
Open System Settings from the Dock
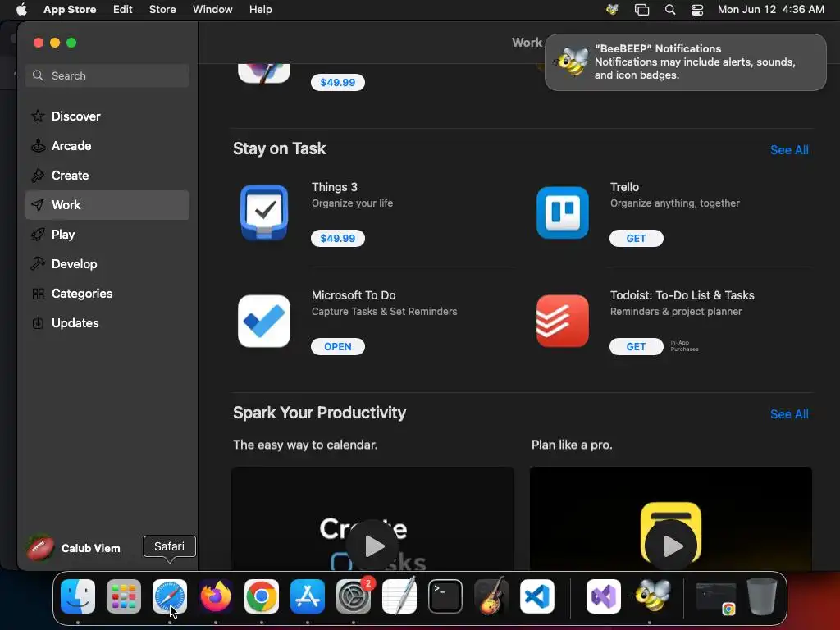(354, 596)
